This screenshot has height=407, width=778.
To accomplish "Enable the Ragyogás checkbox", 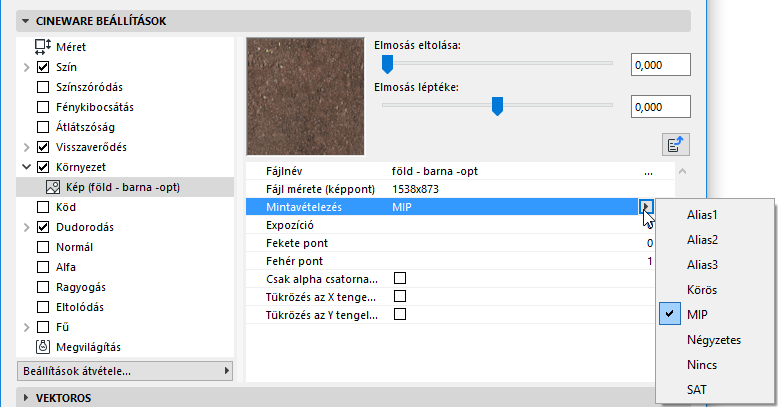I will coord(43,287).
